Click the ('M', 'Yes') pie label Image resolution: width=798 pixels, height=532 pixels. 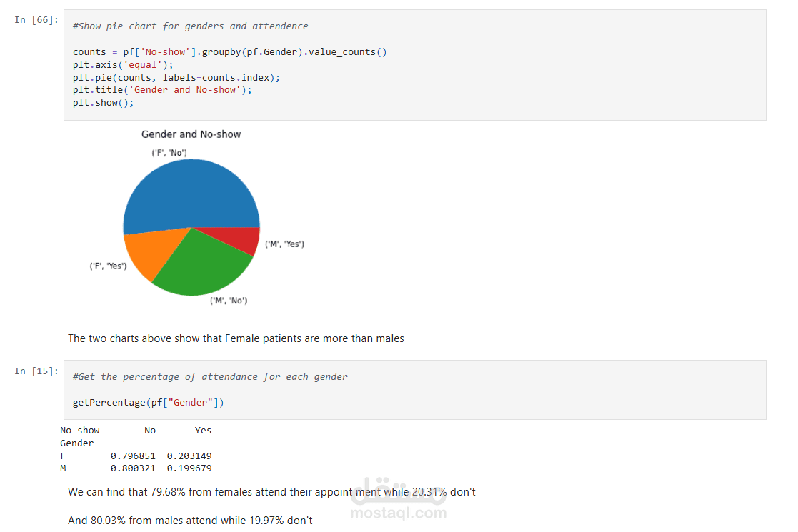(x=284, y=244)
